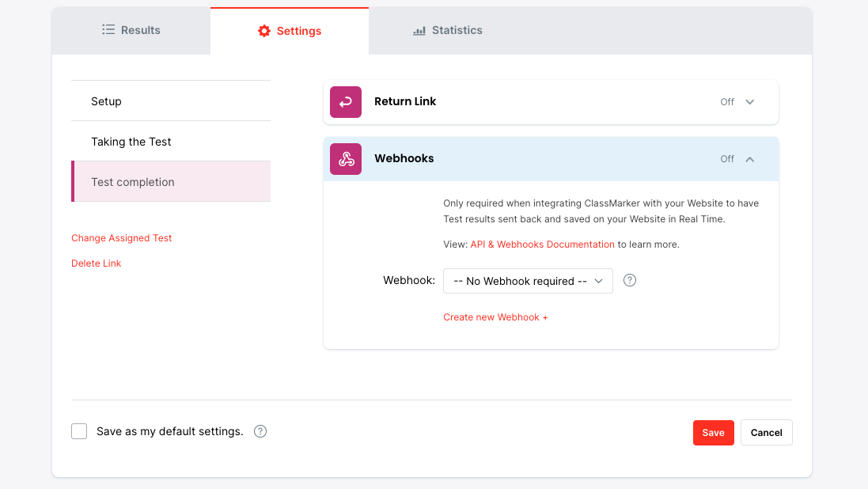Click the bar chart icon on Statistics tab
This screenshot has height=489, width=868.
(x=419, y=31)
